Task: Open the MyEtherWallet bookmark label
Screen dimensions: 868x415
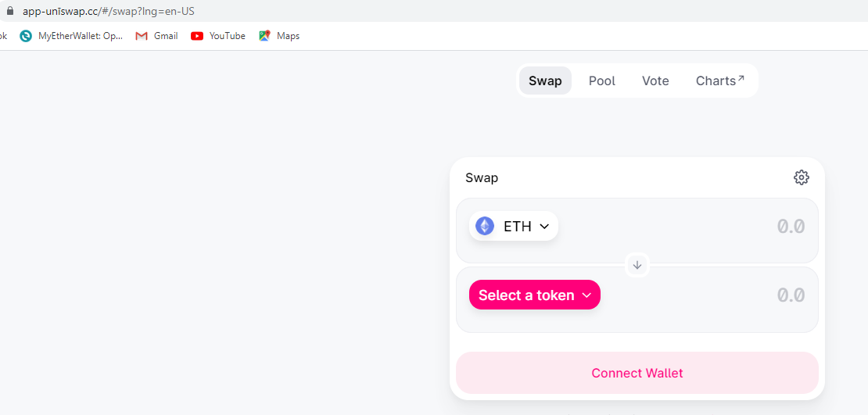Action: click(x=81, y=36)
